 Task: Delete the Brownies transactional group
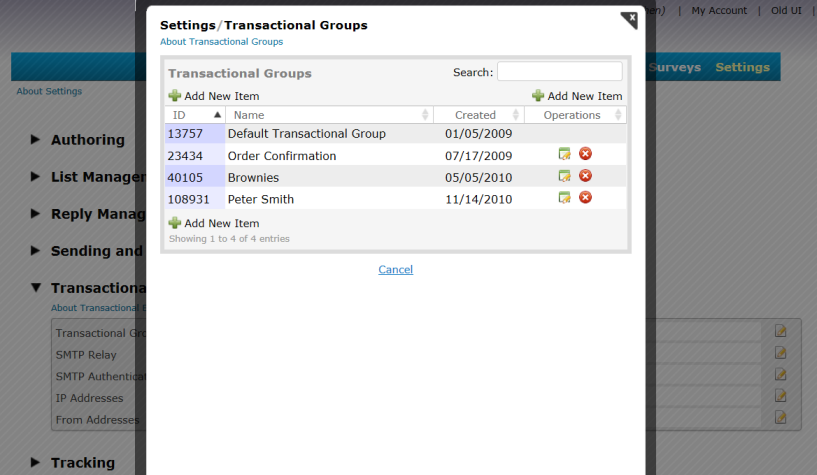pyautogui.click(x=586, y=176)
